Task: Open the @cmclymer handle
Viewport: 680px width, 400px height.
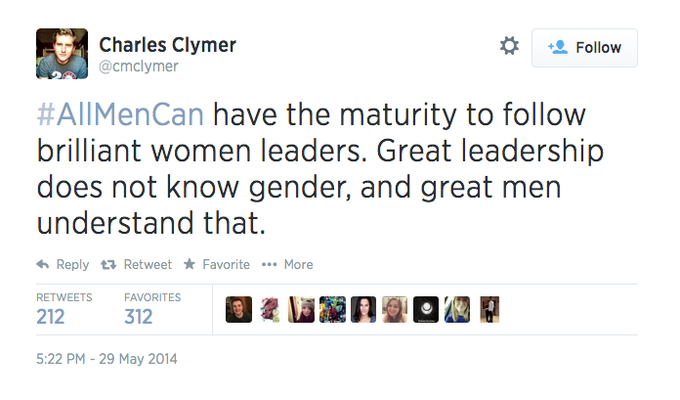Action: 138,66
